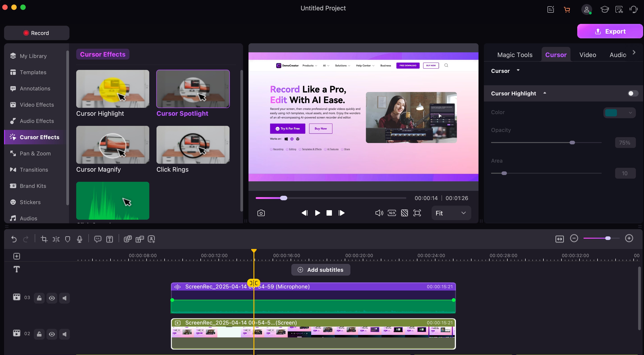
Task: Select the Click Rings effect thumbnail
Action: coord(193,145)
